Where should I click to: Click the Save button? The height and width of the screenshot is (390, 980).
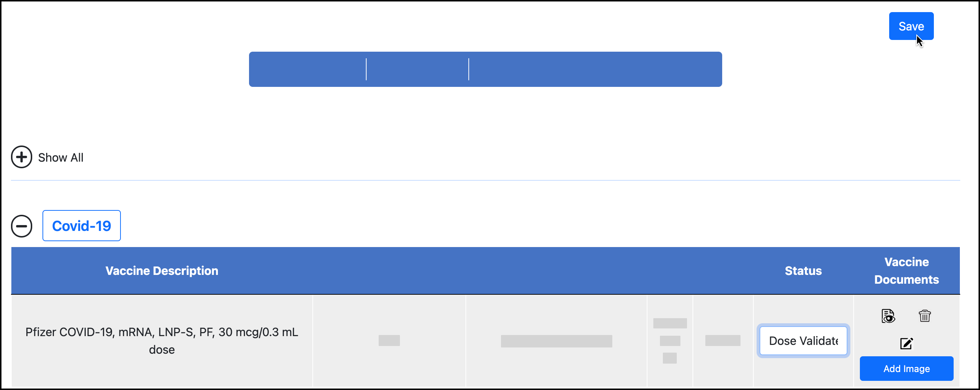(911, 26)
